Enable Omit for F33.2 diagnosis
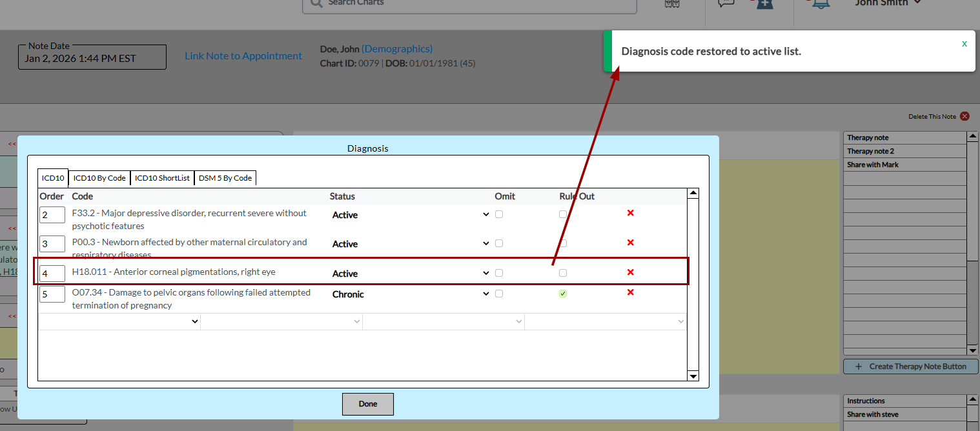Viewport: 980px width, 431px height. click(499, 215)
